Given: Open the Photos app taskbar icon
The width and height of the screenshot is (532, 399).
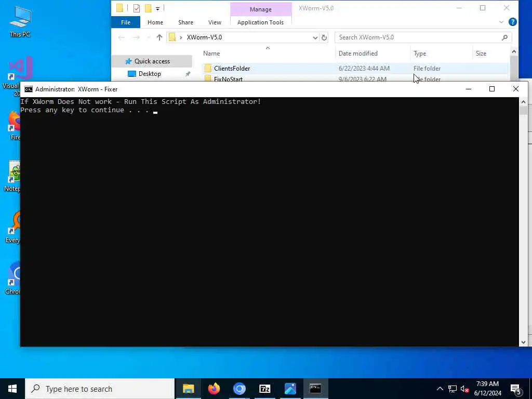Looking at the screenshot, I should tap(290, 389).
